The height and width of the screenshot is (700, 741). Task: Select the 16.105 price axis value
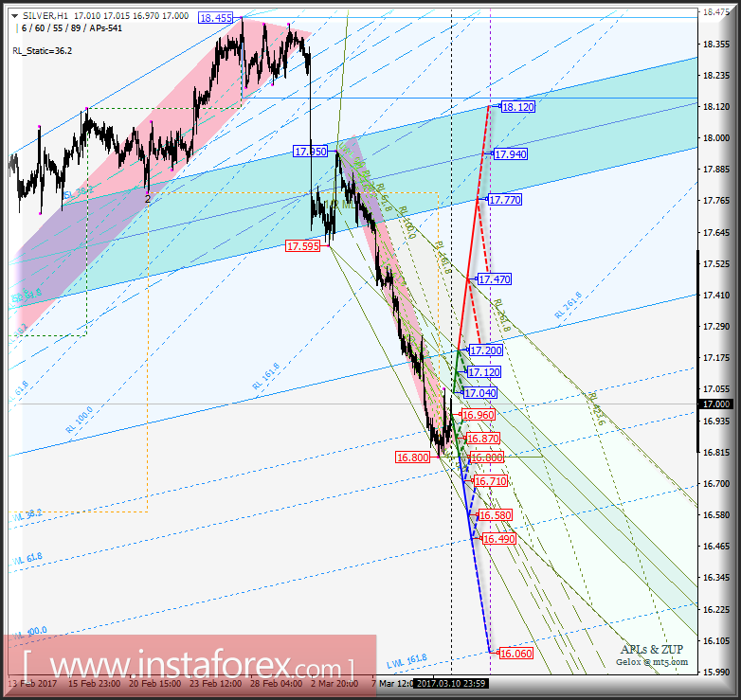click(716, 640)
